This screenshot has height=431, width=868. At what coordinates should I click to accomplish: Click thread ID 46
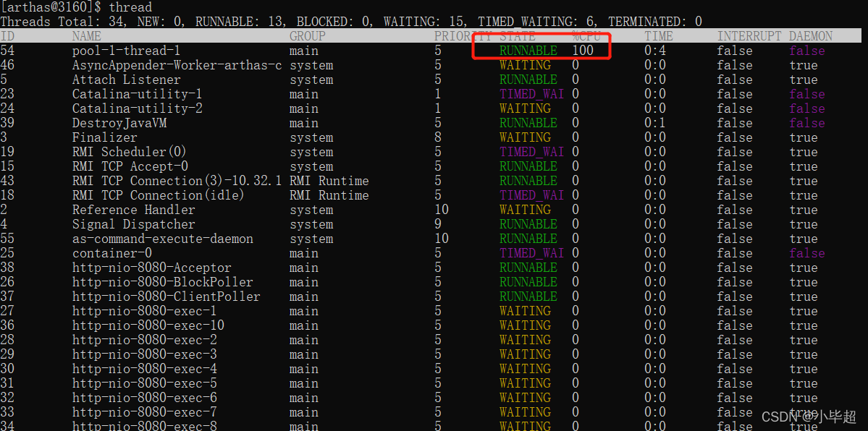[7, 65]
